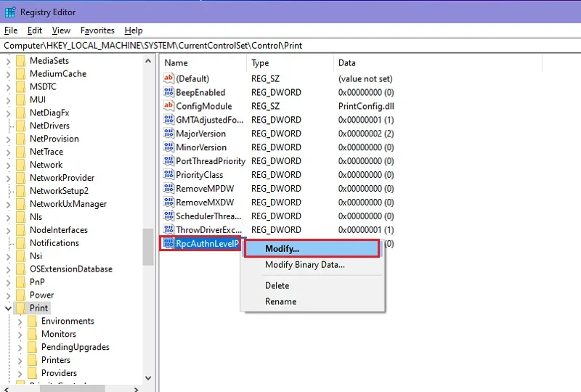Viewport: 581px width, 392px height.
Task: Click the registry path address bar
Action: (x=290, y=46)
